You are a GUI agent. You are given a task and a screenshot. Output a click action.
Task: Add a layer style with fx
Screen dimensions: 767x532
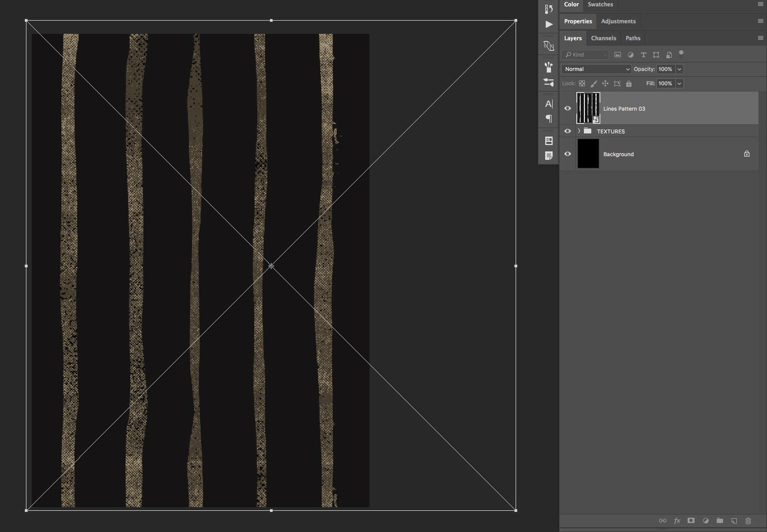click(x=677, y=521)
